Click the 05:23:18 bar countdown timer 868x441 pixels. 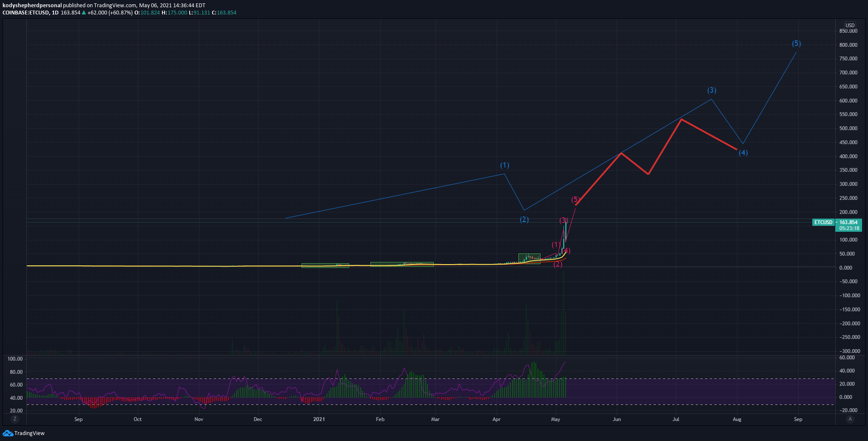point(848,228)
